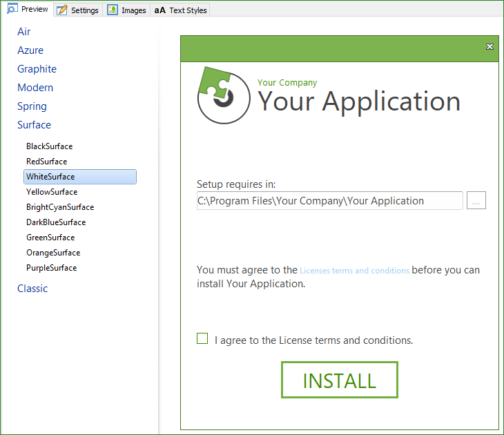Open the browse folder ellipsis button
504x435 pixels.
(x=476, y=200)
